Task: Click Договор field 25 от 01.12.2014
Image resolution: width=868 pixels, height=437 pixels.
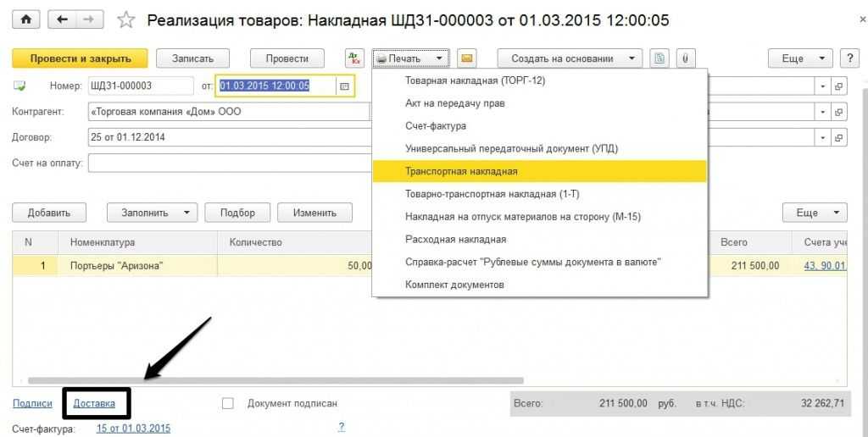Action: (230, 137)
